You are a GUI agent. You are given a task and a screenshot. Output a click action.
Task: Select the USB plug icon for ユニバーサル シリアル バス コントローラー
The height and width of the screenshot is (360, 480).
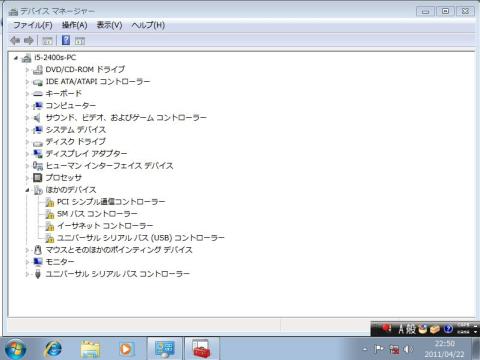tap(38, 274)
